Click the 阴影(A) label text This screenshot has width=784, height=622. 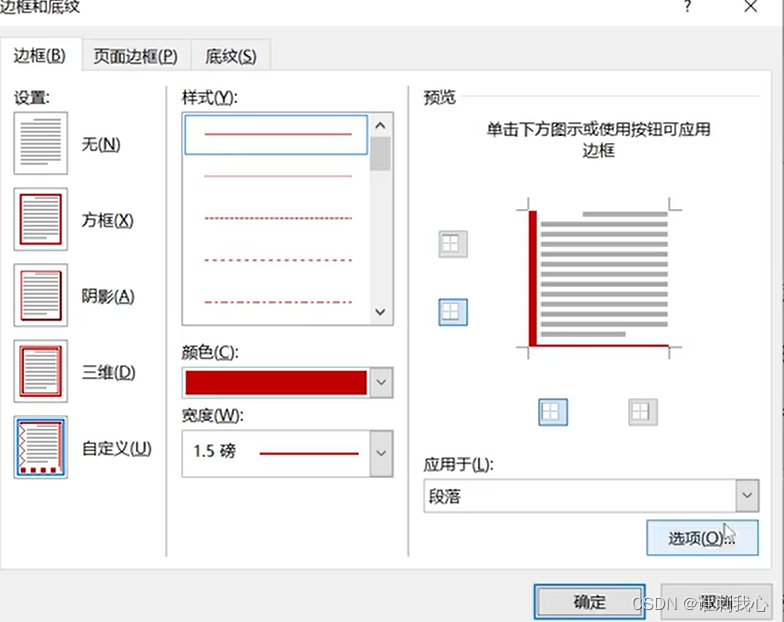click(x=108, y=296)
